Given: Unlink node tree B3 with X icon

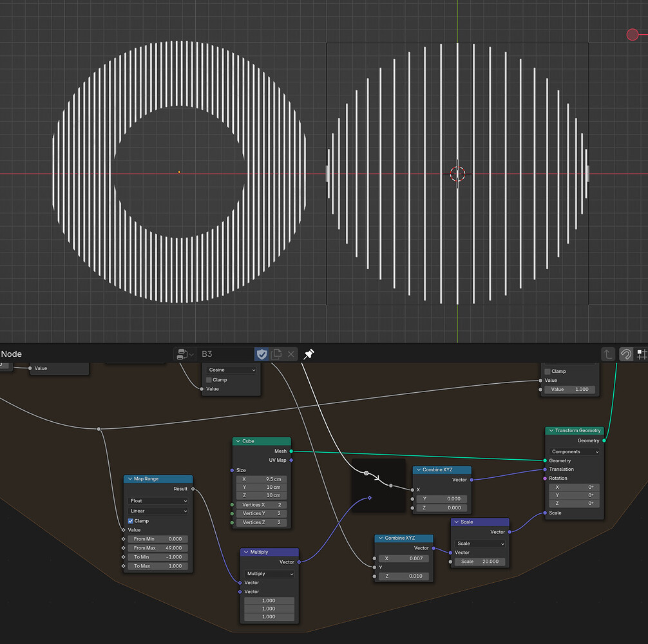Looking at the screenshot, I should (291, 354).
